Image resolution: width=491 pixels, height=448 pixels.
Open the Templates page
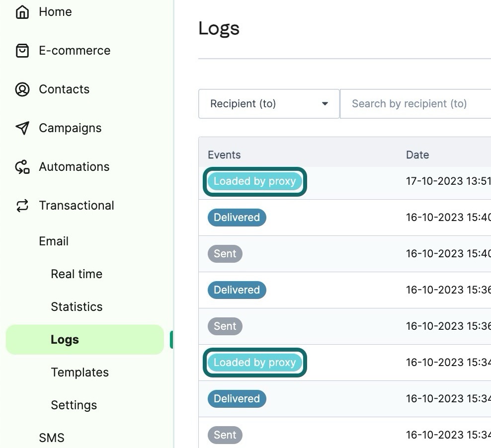tap(80, 372)
